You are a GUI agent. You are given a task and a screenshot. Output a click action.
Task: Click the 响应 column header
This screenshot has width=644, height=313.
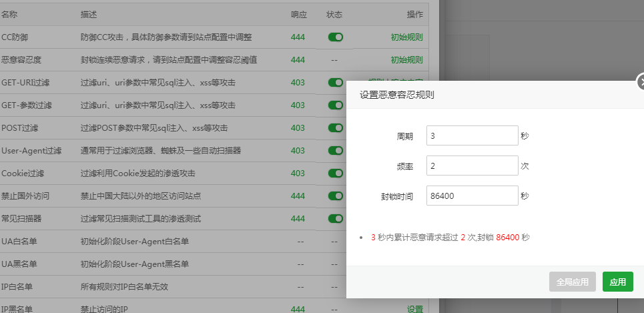click(299, 15)
